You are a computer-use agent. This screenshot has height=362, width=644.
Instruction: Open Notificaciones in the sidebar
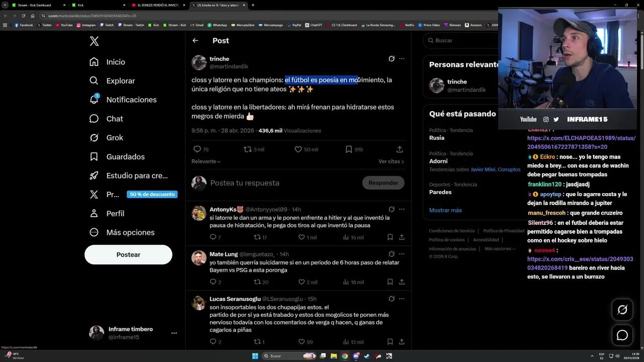(123, 100)
